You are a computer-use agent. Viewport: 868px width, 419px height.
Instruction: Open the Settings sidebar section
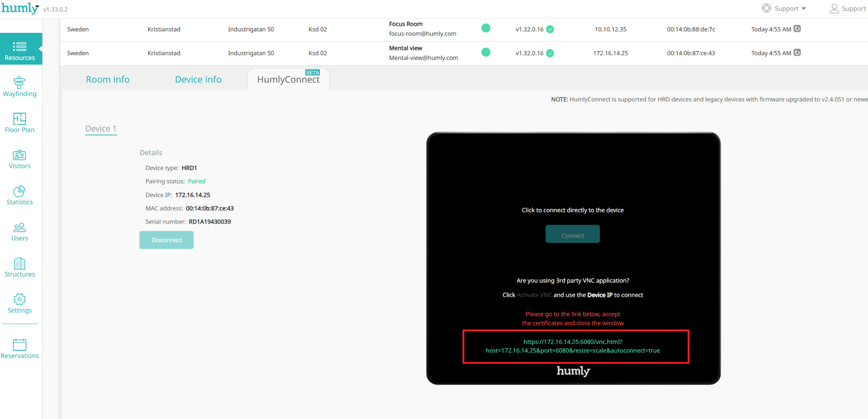(20, 303)
